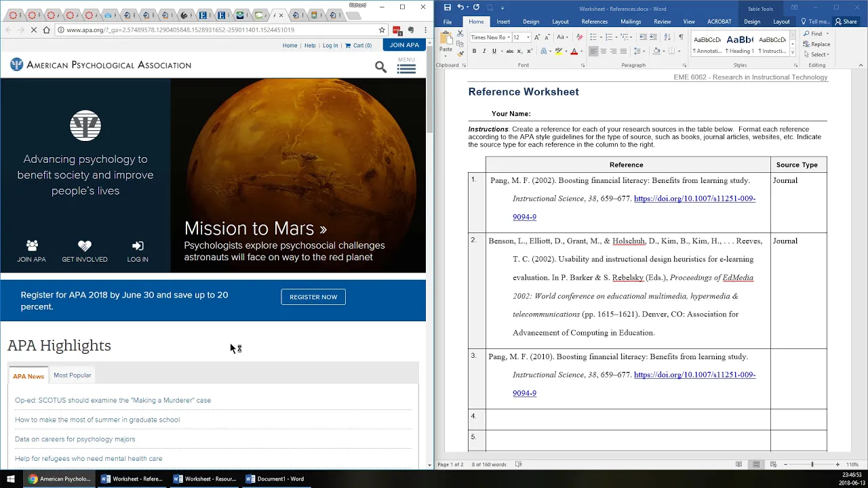868x488 pixels.
Task: Open the Times New Roman font name dropdown
Action: point(509,37)
